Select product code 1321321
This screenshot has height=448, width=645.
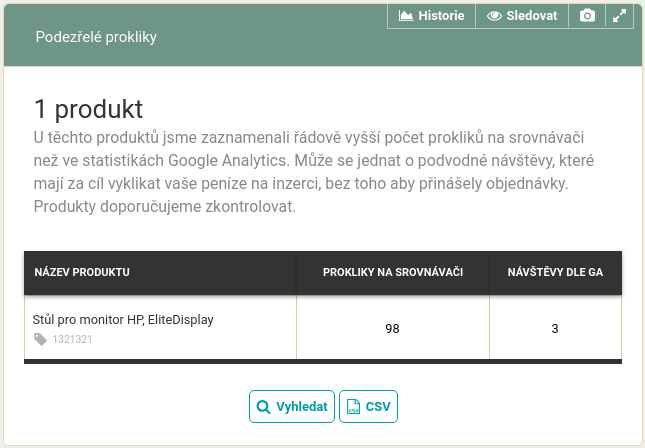(x=72, y=339)
